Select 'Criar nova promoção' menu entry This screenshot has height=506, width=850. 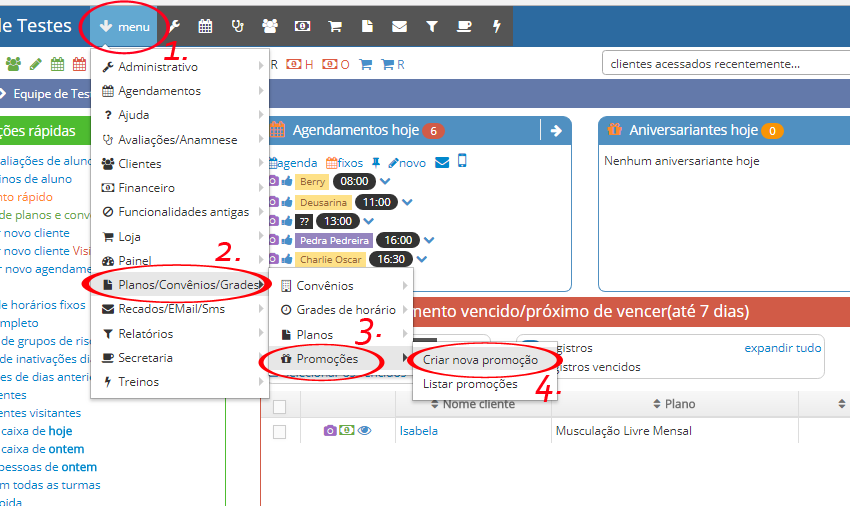[480, 359]
